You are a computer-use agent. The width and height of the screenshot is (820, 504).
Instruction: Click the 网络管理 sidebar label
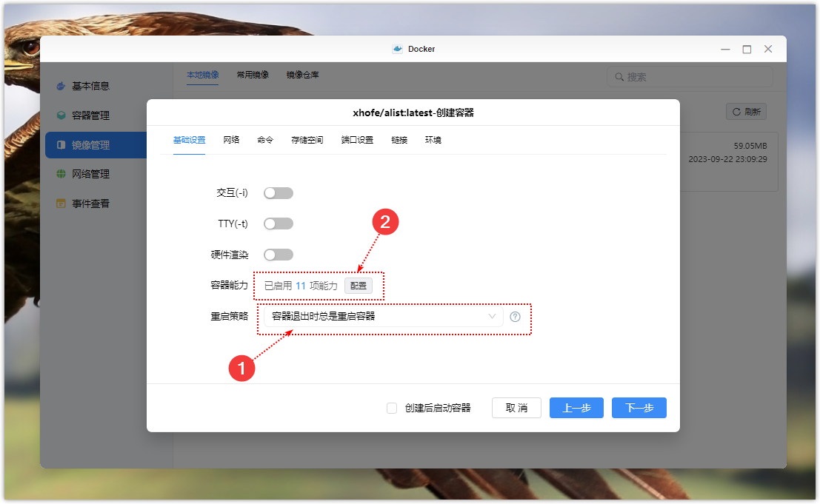90,174
